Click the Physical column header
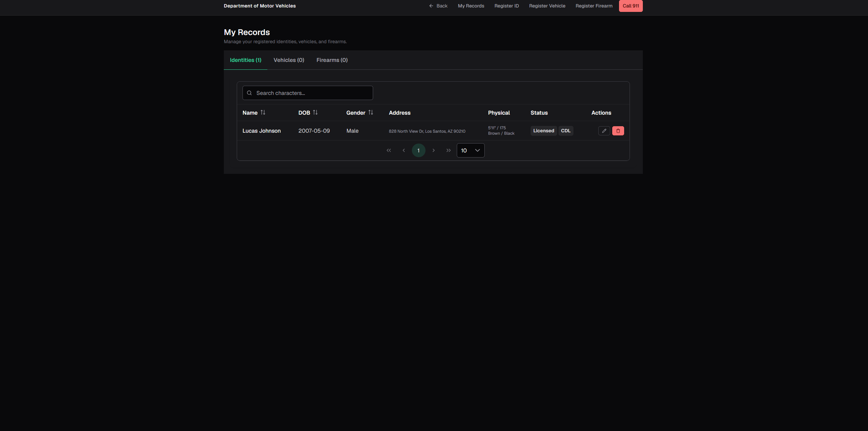The height and width of the screenshot is (431, 868). click(x=499, y=113)
